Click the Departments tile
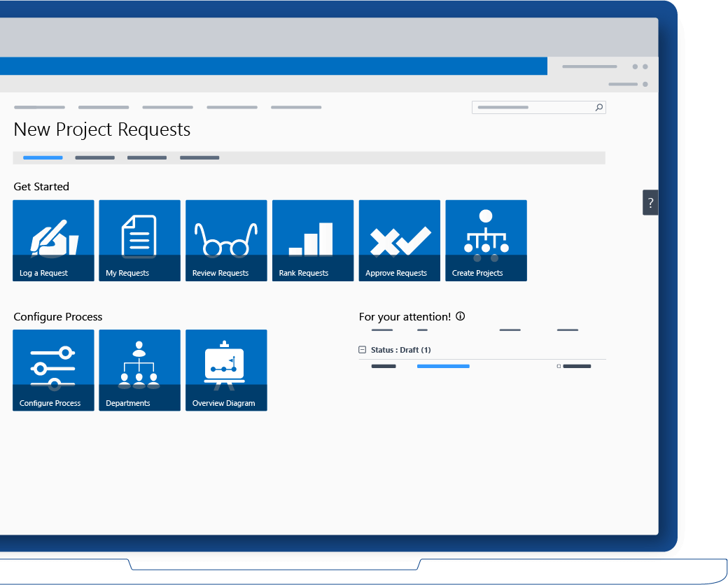The image size is (728, 585). point(139,370)
